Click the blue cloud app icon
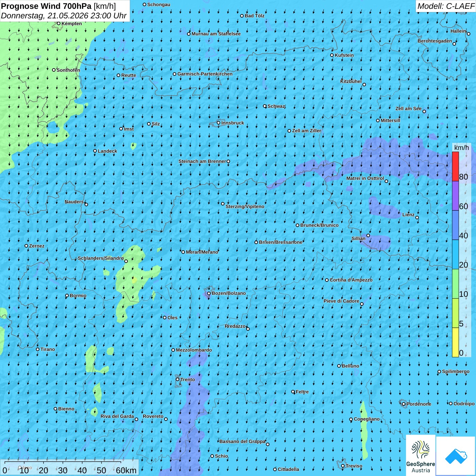476x476 pixels. point(456,456)
